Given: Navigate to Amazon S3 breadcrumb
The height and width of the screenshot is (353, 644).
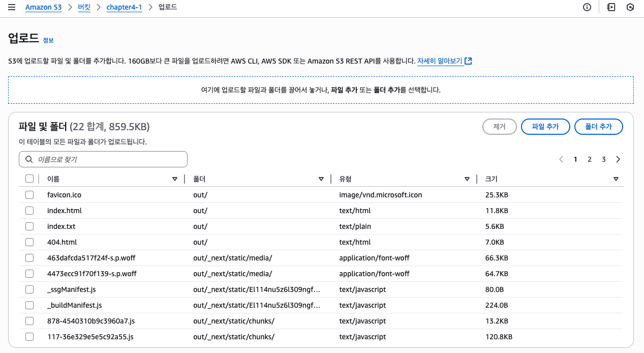Looking at the screenshot, I should [x=43, y=8].
